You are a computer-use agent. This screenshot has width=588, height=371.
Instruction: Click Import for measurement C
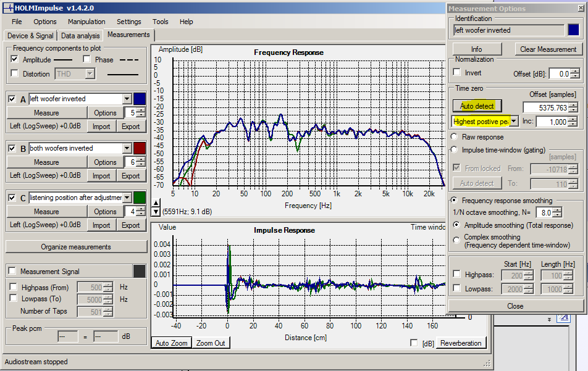pyautogui.click(x=101, y=225)
